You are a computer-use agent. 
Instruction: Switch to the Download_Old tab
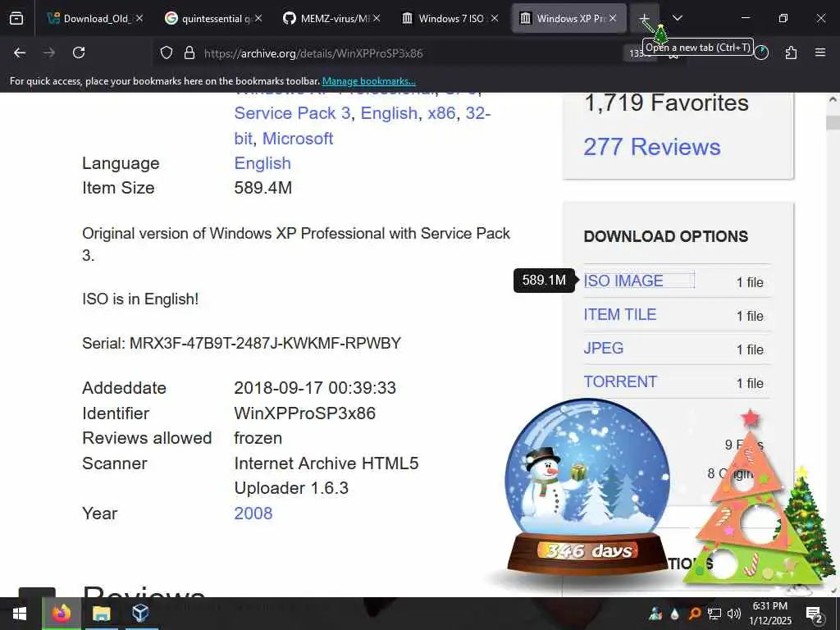pos(95,18)
